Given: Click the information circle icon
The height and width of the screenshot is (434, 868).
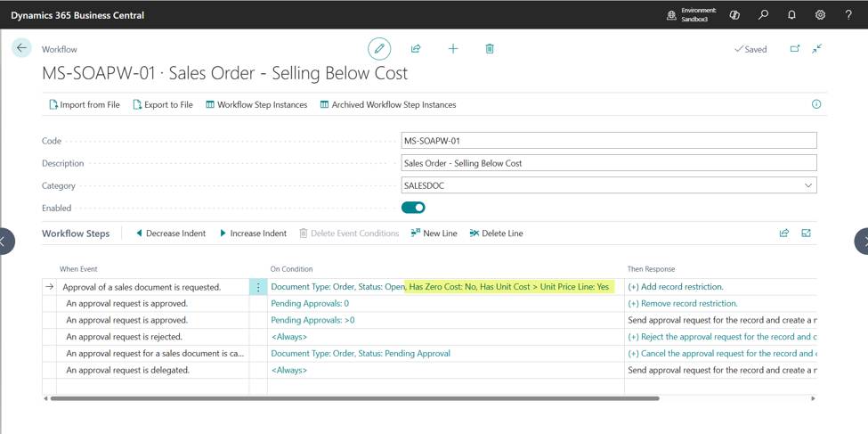Looking at the screenshot, I should pos(816,104).
